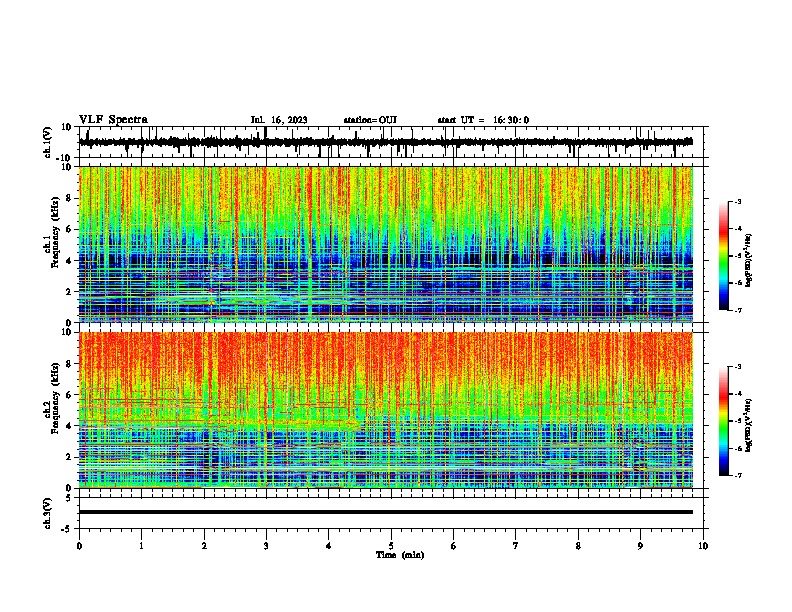Click the ch.1 frequency axis '8' tick
The height and width of the screenshot is (612, 792).
(x=70, y=198)
